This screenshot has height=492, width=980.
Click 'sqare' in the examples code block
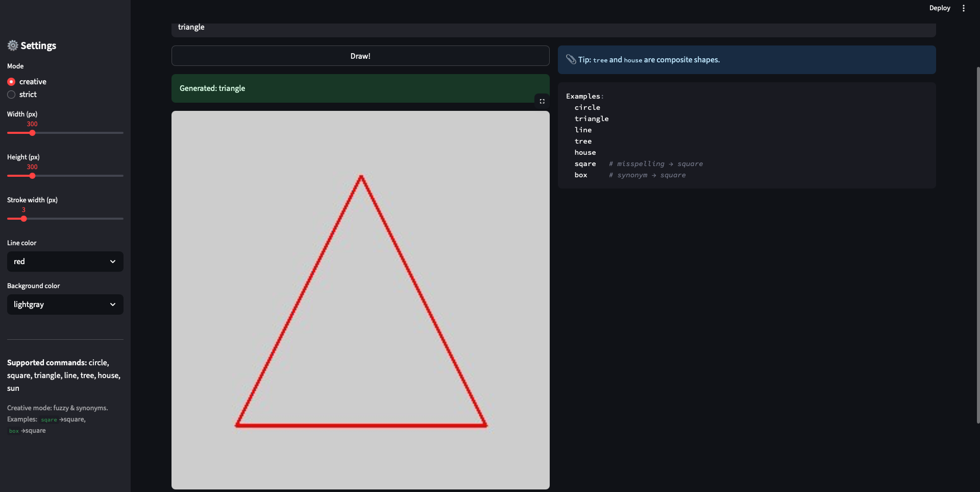tap(585, 163)
